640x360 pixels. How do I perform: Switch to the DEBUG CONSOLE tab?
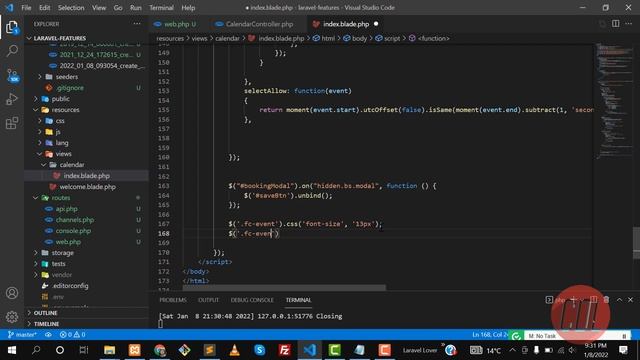pyautogui.click(x=252, y=300)
